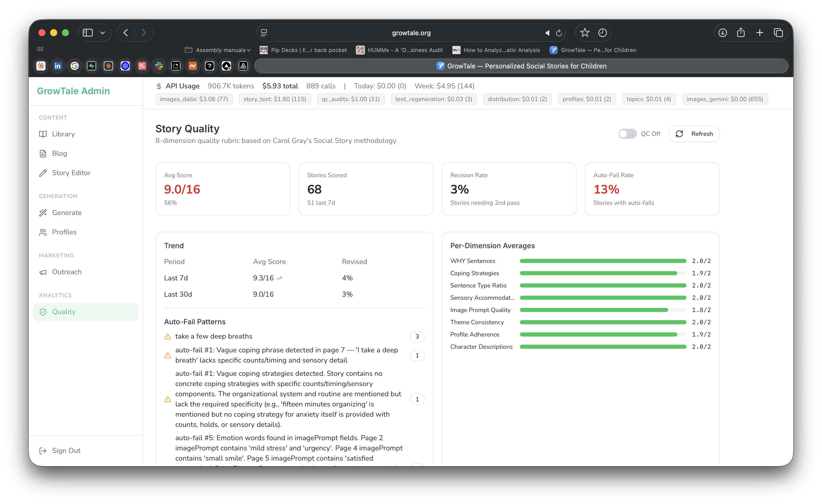Image resolution: width=822 pixels, height=504 pixels.
Task: Open the Blog section
Action: tap(59, 153)
